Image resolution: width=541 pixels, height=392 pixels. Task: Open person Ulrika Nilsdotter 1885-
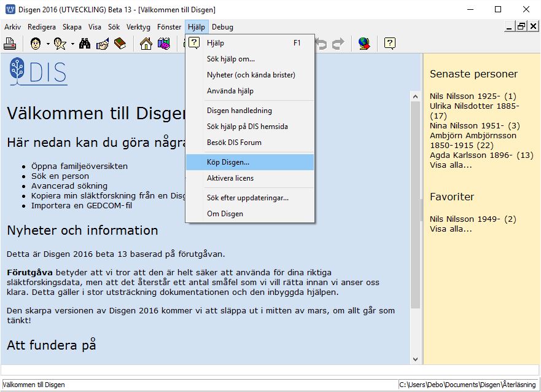click(x=475, y=111)
